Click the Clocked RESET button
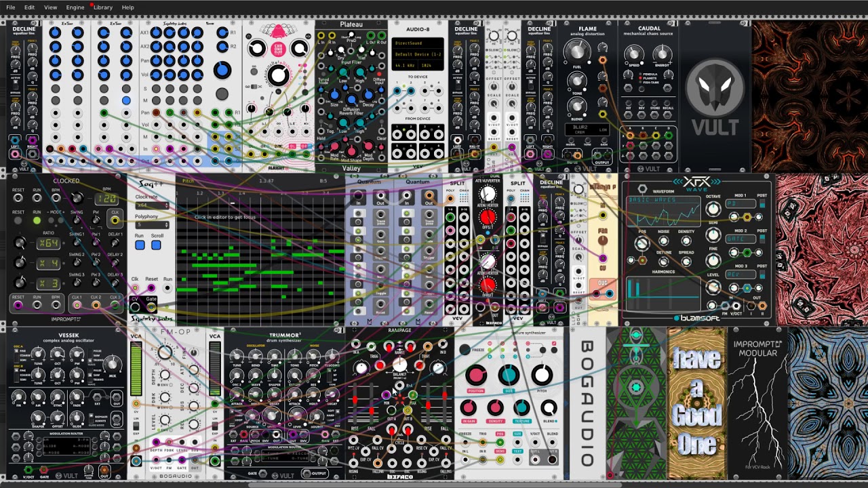868x488 pixels. pyautogui.click(x=18, y=220)
